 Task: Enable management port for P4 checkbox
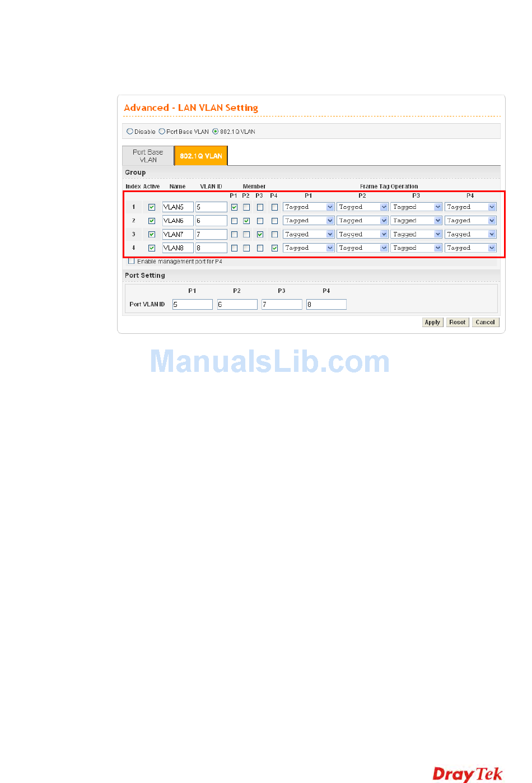click(x=132, y=261)
